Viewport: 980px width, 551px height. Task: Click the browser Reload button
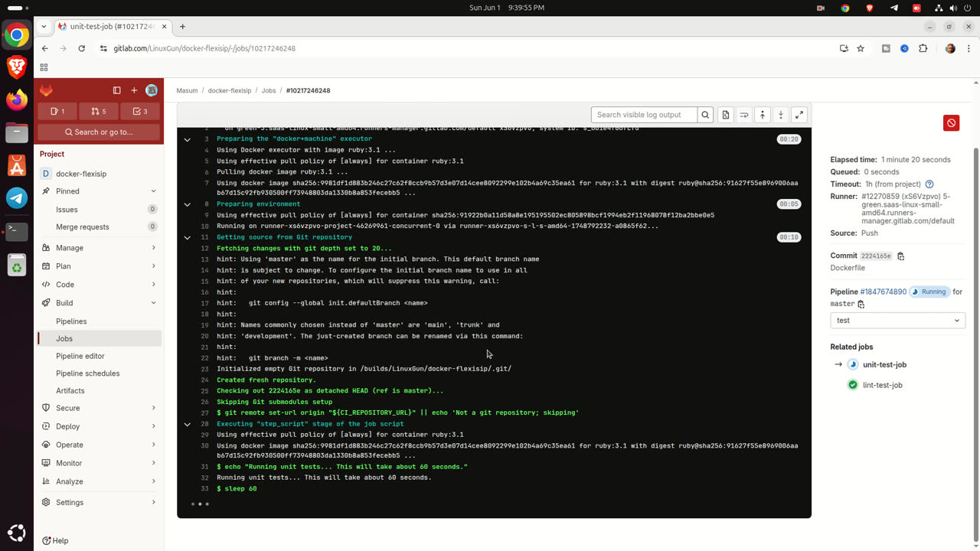82,48
